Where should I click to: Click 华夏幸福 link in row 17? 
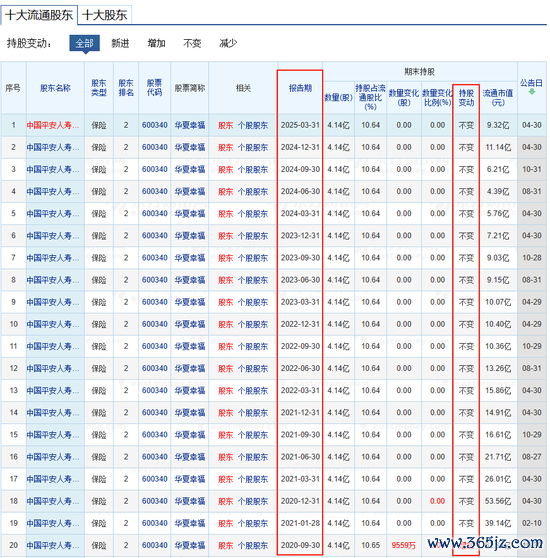point(190,479)
